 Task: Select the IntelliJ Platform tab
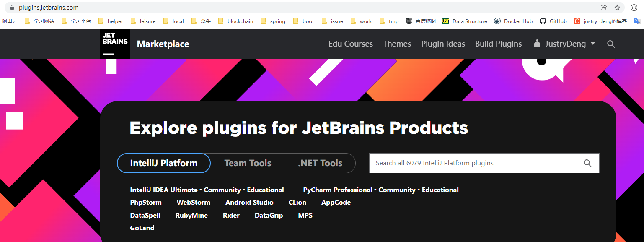point(164,163)
